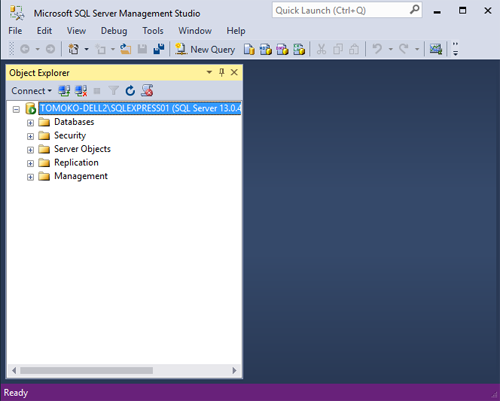Maximize the Management Studio window
The height and width of the screenshot is (401, 500).
pos(462,11)
